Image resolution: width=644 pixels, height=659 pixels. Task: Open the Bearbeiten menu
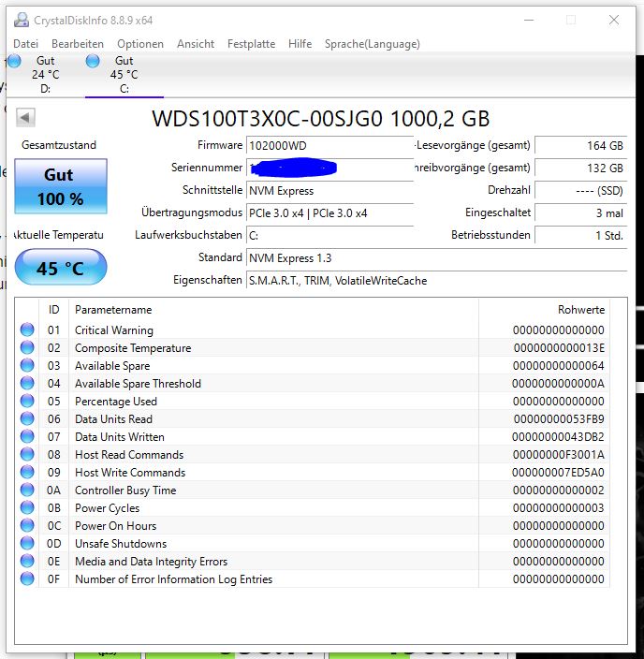click(x=78, y=44)
